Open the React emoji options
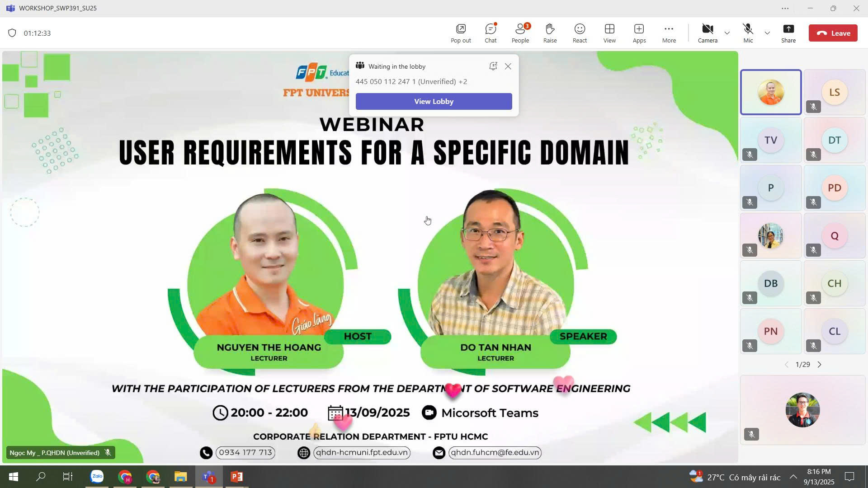Screen dimensions: 868x488 pyautogui.click(x=580, y=33)
